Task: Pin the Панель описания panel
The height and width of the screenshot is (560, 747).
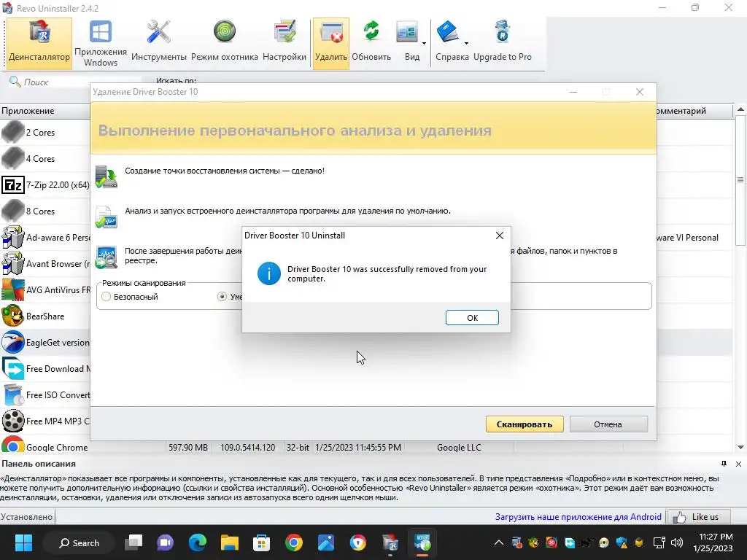Action: (724, 463)
